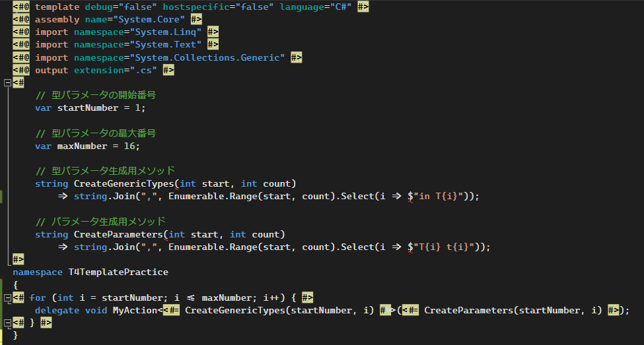The height and width of the screenshot is (345, 644).
Task: Click the CreateParameters(startNumber, i) call
Action: [x=513, y=311]
